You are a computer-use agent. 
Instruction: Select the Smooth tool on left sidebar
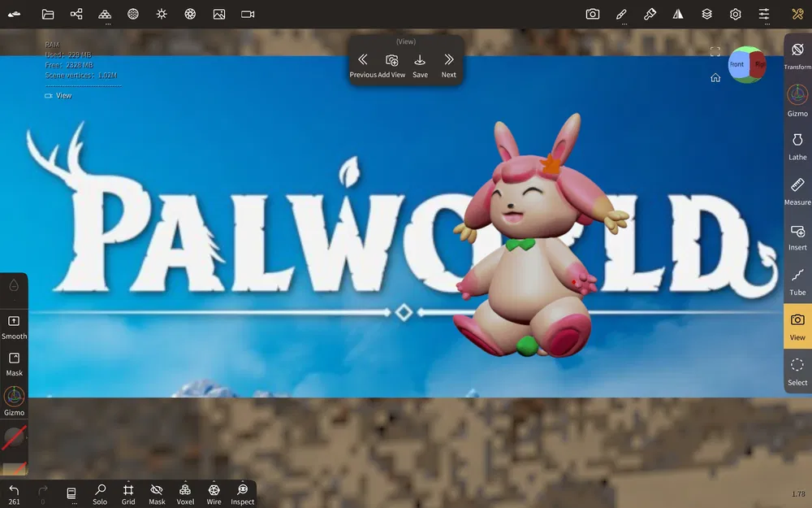pyautogui.click(x=14, y=325)
